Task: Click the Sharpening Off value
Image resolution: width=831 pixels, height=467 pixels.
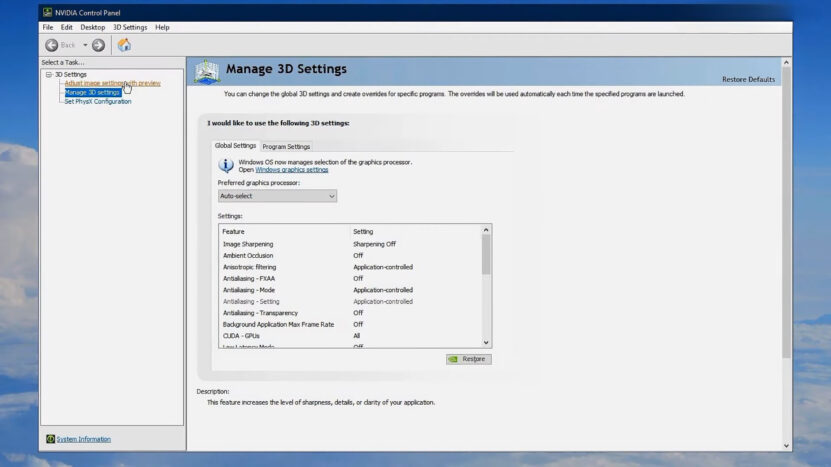Action: (374, 244)
